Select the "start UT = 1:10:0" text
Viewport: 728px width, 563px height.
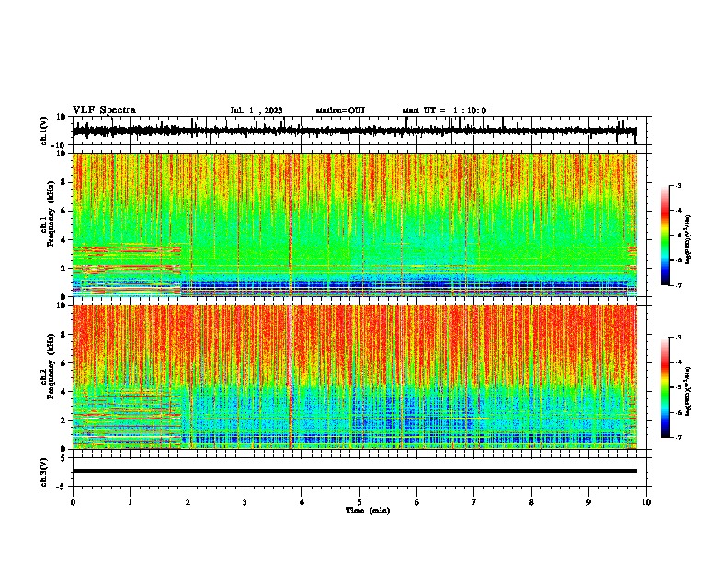444,110
